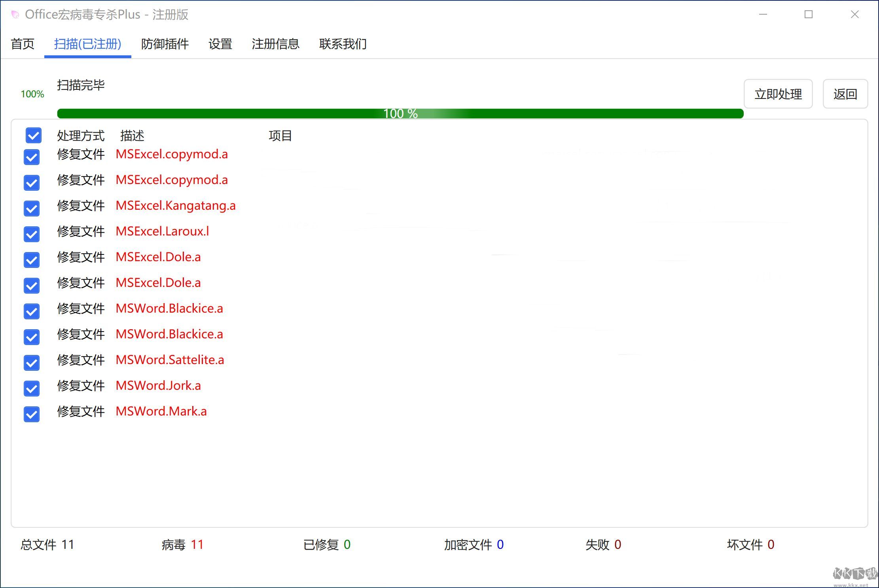Select the MSWord.Sattelite.a virus name
879x588 pixels.
coord(170,360)
